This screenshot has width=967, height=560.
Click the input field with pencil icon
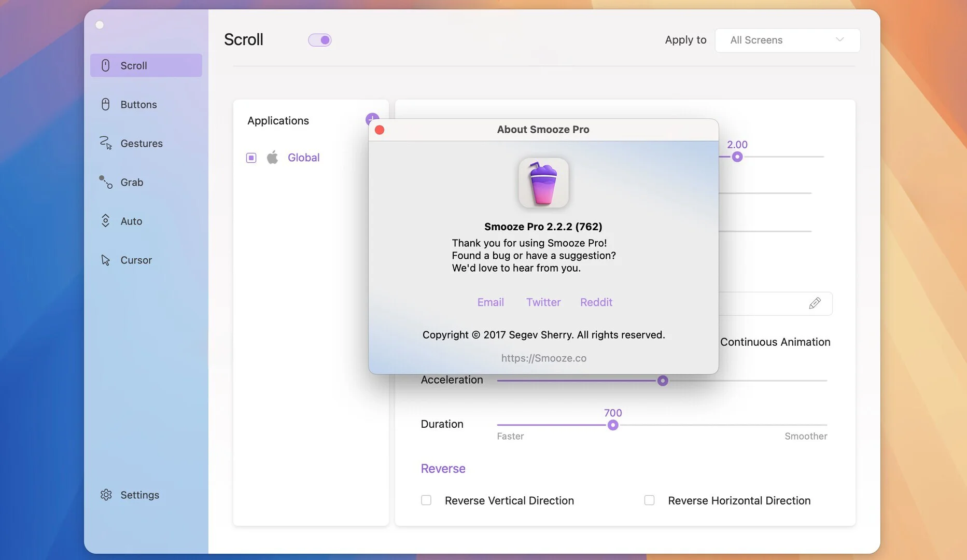775,303
